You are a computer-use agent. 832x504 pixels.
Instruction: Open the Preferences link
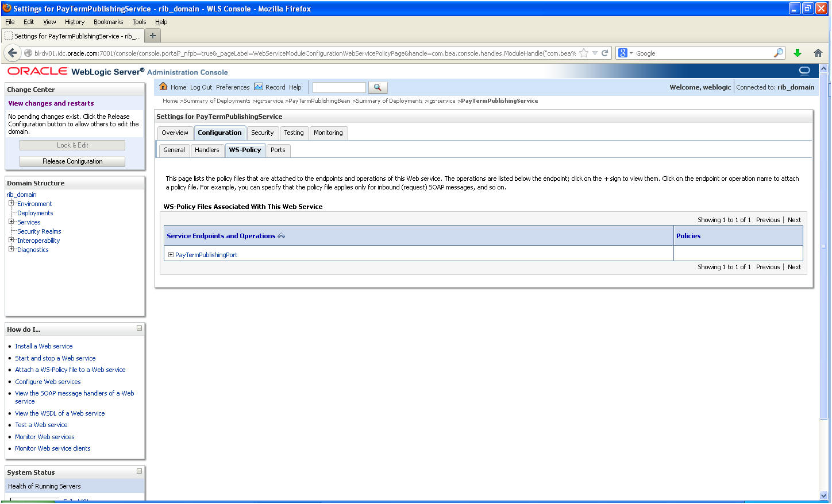[233, 87]
